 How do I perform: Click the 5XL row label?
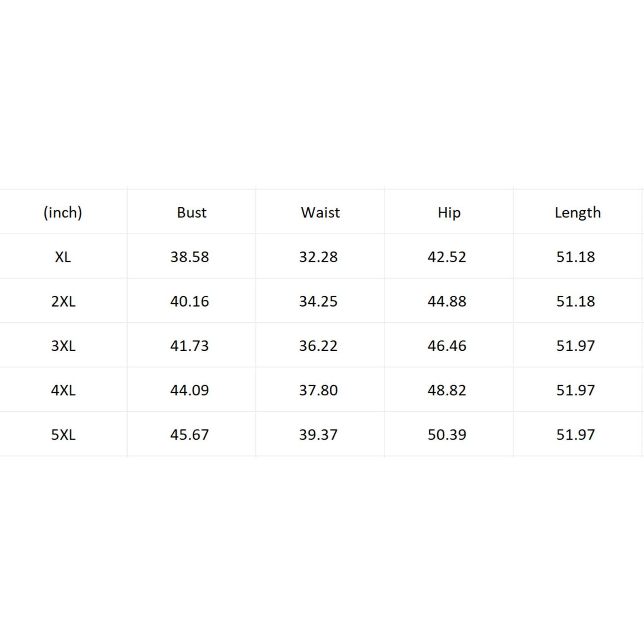tap(63, 435)
